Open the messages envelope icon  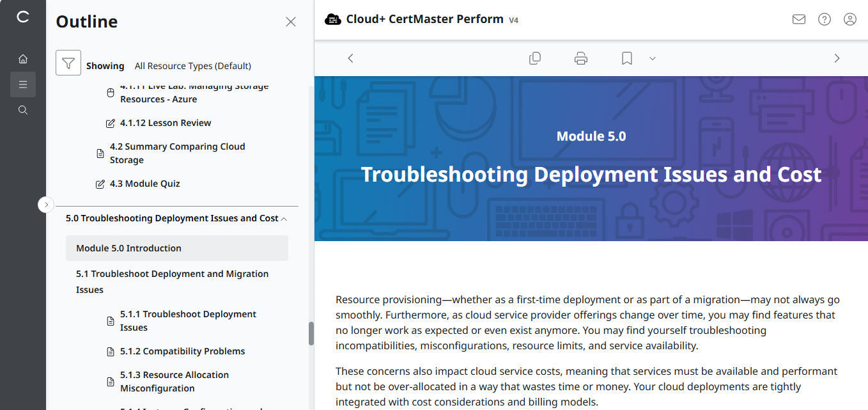pyautogui.click(x=798, y=19)
